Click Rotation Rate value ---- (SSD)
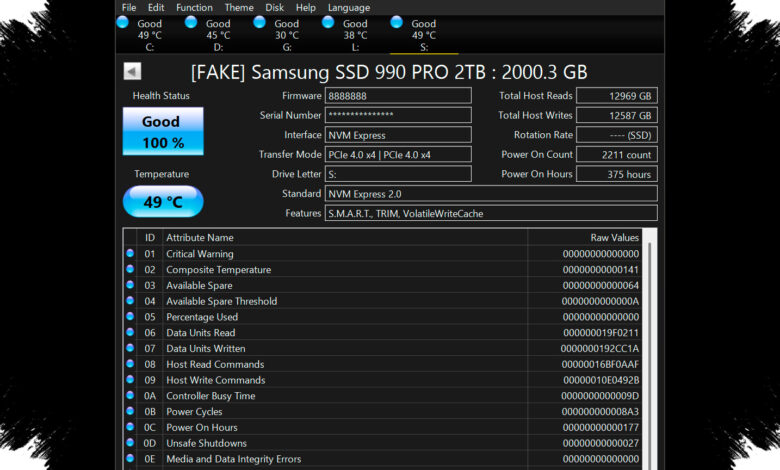 (617, 135)
